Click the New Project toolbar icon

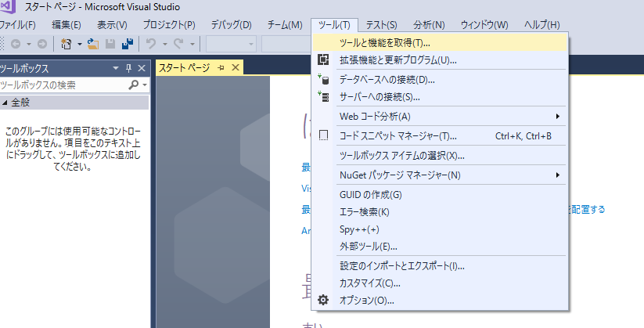pyautogui.click(x=67, y=44)
